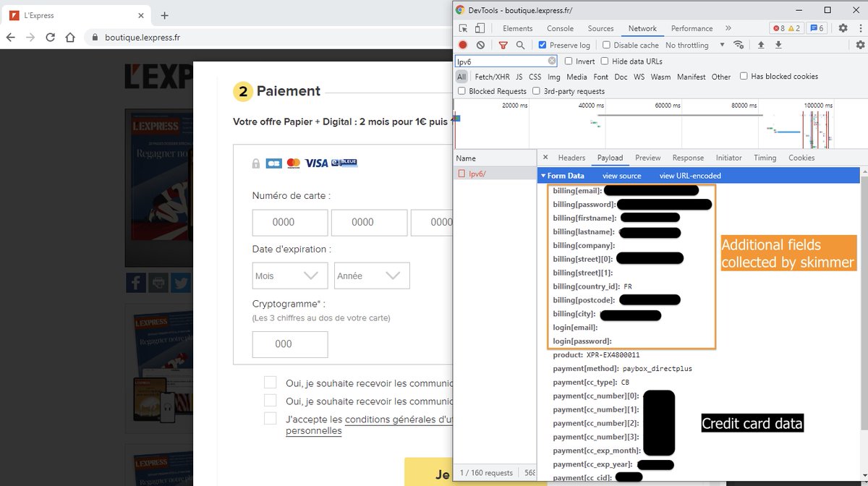This screenshot has width=868, height=486.
Task: Clear the filter text field
Action: (552, 61)
